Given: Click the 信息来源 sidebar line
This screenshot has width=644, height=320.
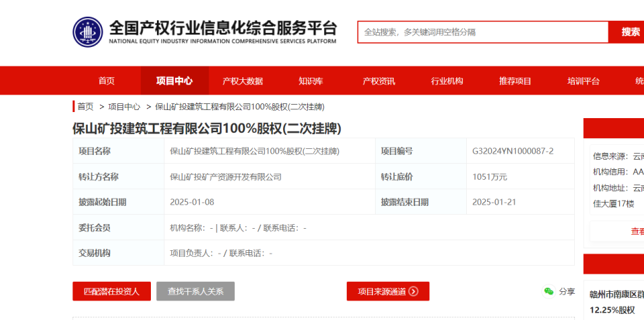Looking at the screenshot, I should [x=618, y=156].
